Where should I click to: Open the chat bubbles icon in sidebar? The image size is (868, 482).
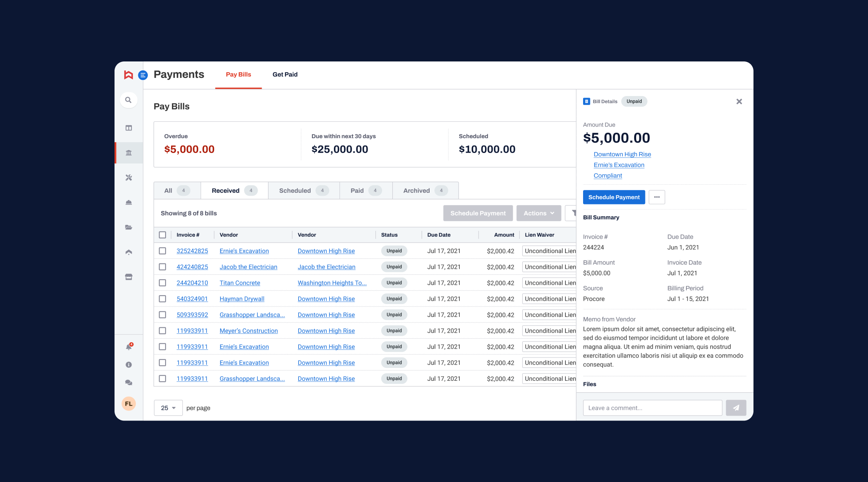(x=129, y=383)
